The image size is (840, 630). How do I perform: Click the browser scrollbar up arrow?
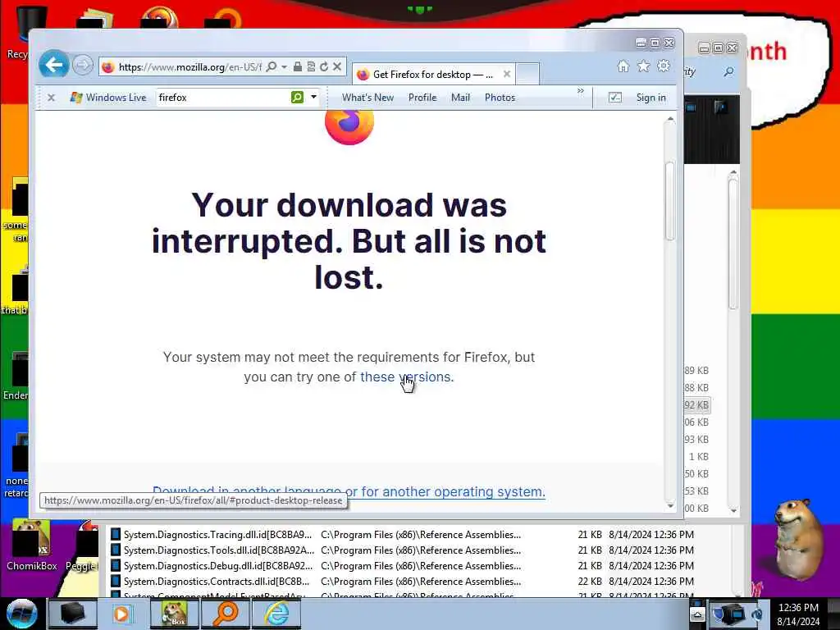point(669,121)
